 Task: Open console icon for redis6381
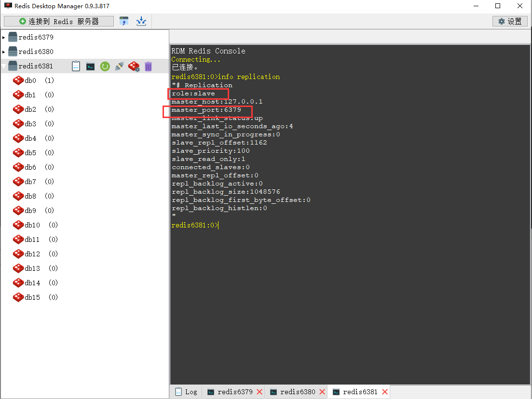click(90, 66)
